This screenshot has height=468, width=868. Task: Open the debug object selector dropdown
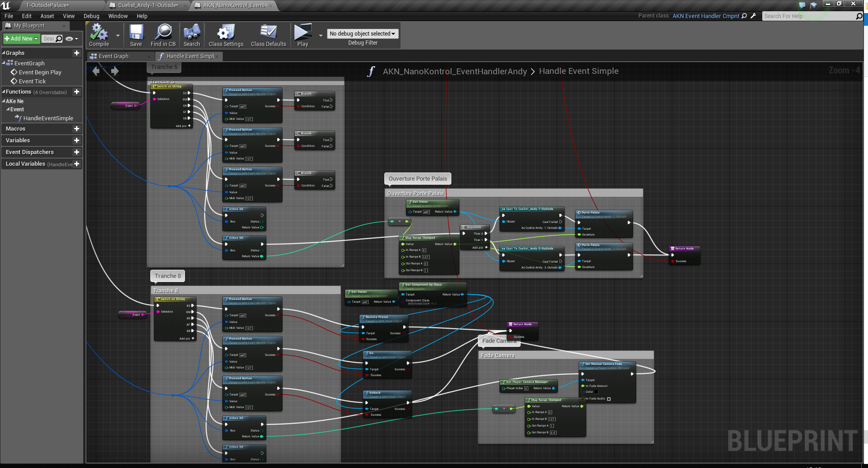tap(363, 33)
